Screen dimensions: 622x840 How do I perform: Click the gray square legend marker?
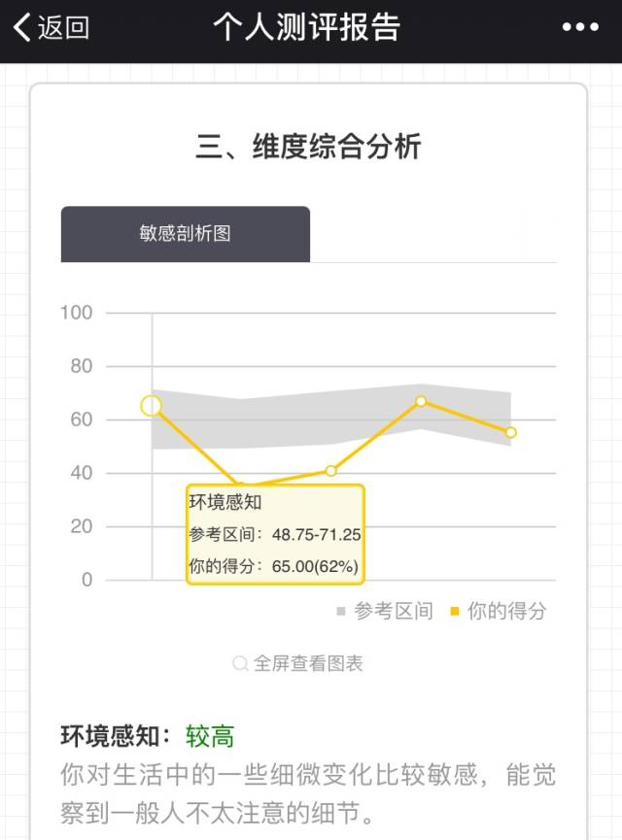(341, 612)
